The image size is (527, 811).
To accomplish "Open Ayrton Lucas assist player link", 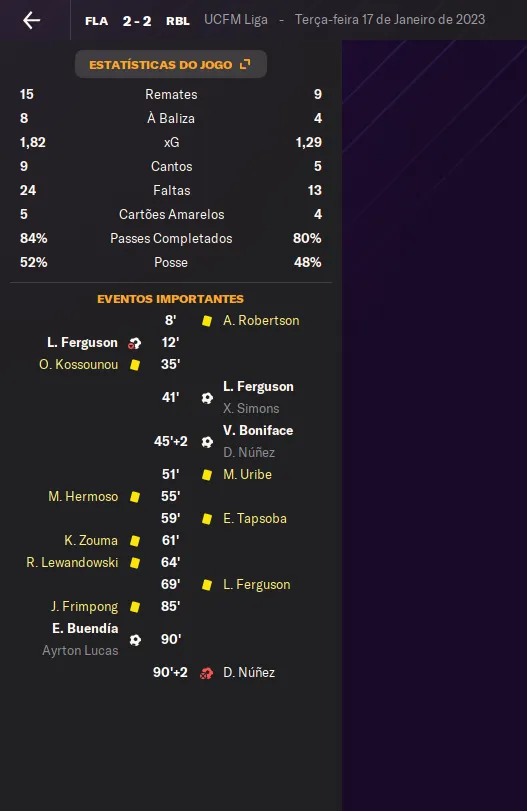I will 80,650.
